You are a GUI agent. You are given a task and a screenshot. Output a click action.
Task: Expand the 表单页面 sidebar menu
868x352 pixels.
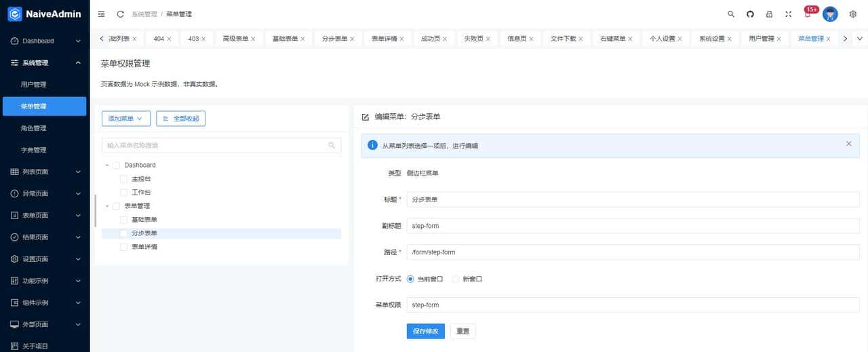[45, 215]
